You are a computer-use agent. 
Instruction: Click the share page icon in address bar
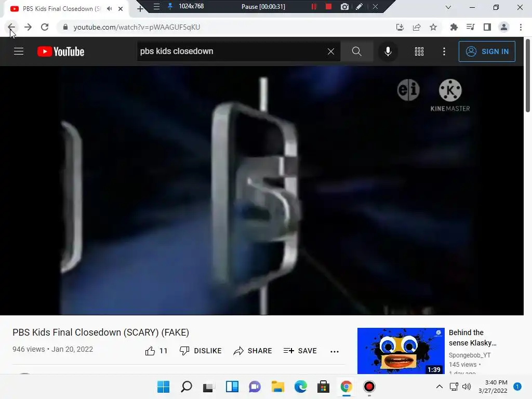coord(417,27)
